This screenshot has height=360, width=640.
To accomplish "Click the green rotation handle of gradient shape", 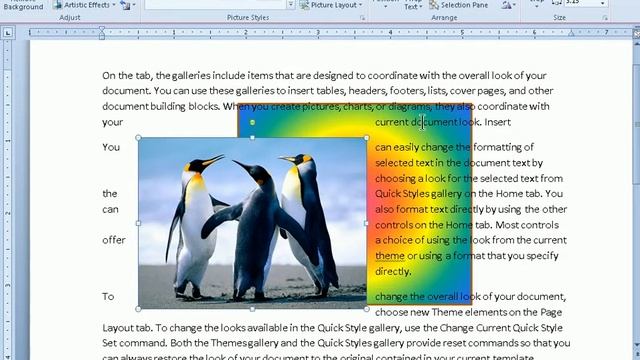I will click(x=252, y=122).
